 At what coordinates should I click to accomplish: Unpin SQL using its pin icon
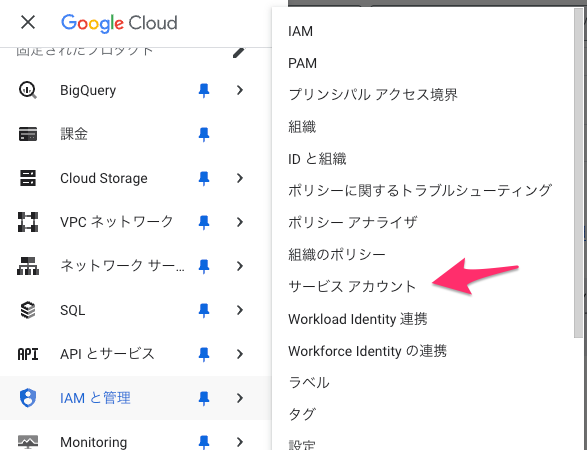[204, 310]
